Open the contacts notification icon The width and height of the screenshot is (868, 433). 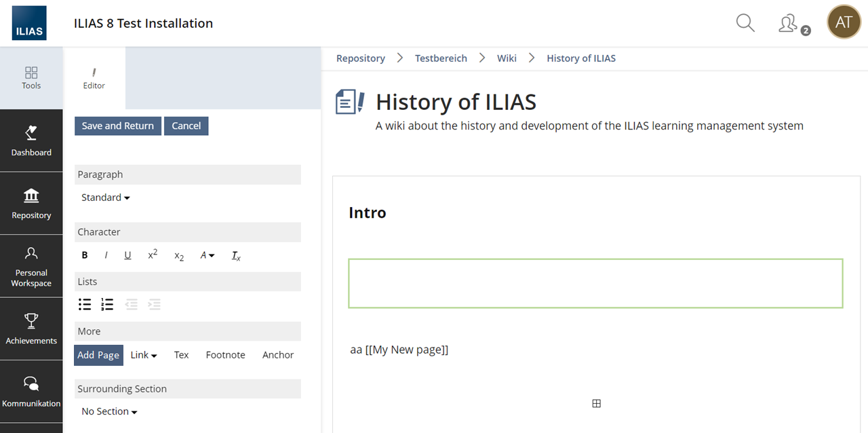click(789, 24)
